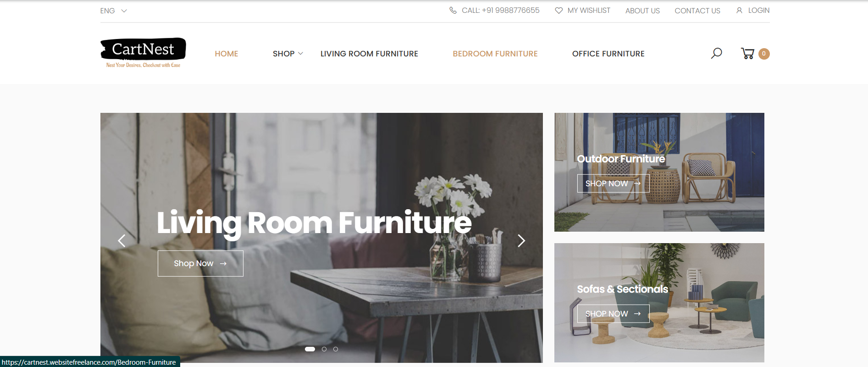Select the third carousel slide dot
The image size is (868, 367).
pos(336,349)
